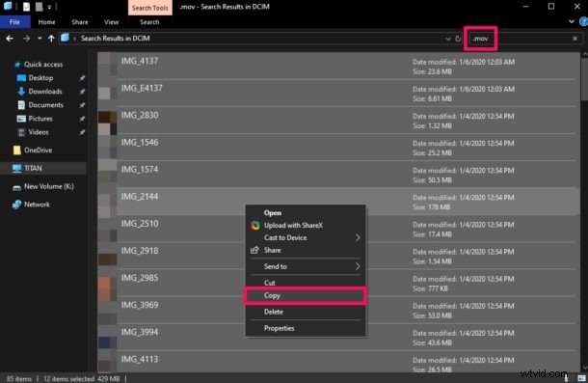Click the pin icon next to Desktop
588x383 pixels.
click(x=82, y=78)
